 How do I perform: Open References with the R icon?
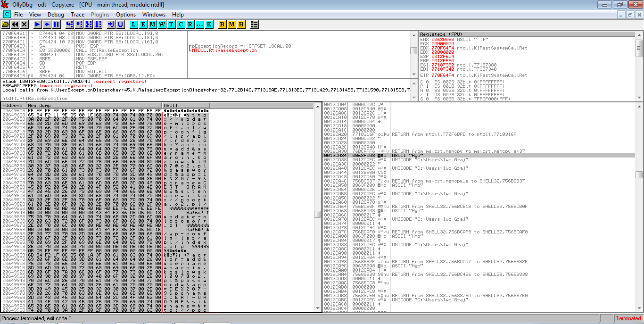pos(190,24)
